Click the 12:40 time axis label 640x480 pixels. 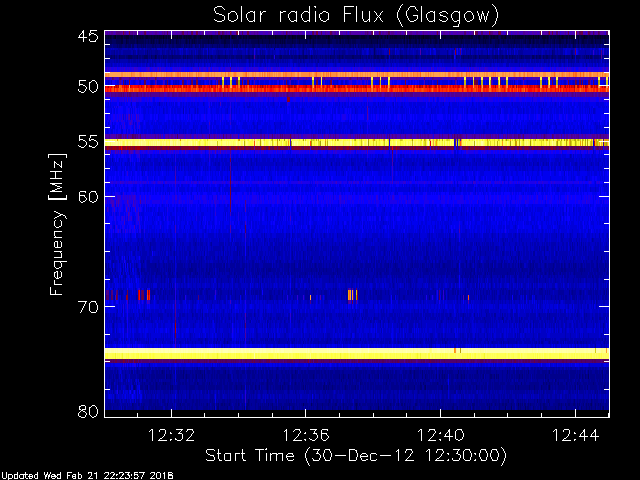point(440,435)
